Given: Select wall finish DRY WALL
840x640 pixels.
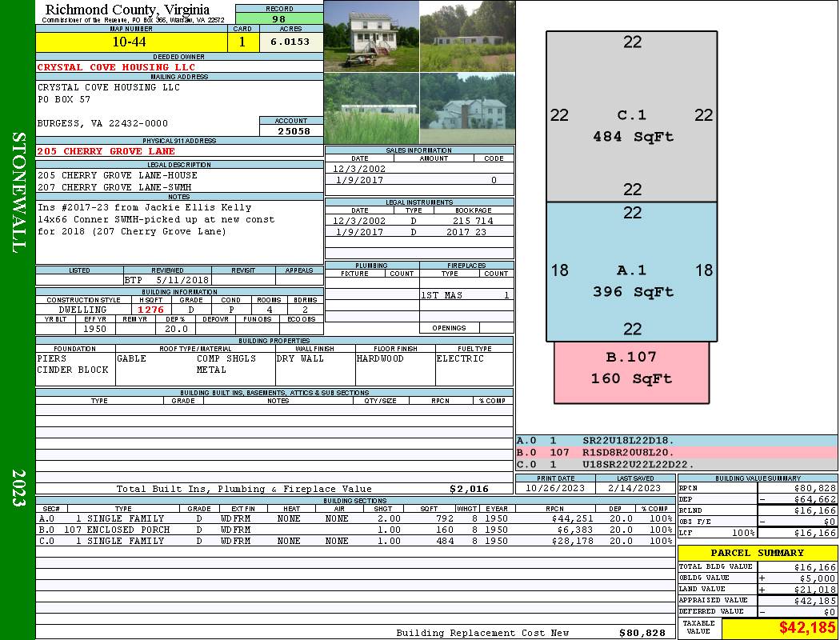Looking at the screenshot, I should pyautogui.click(x=300, y=358).
